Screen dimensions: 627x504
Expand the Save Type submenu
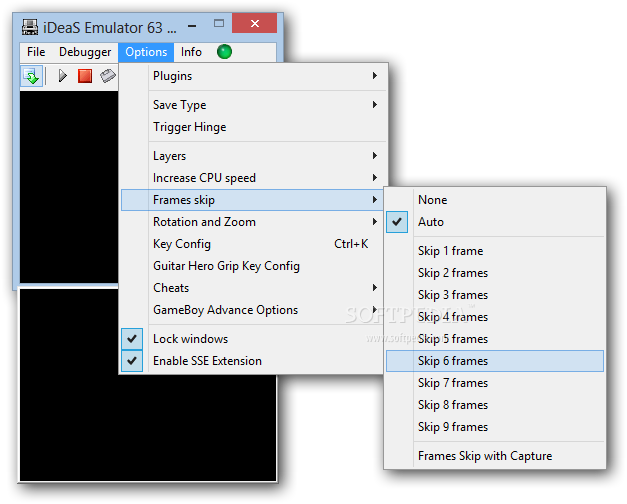click(253, 105)
